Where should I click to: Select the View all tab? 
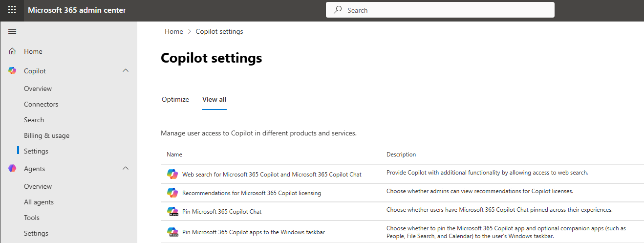[214, 99]
